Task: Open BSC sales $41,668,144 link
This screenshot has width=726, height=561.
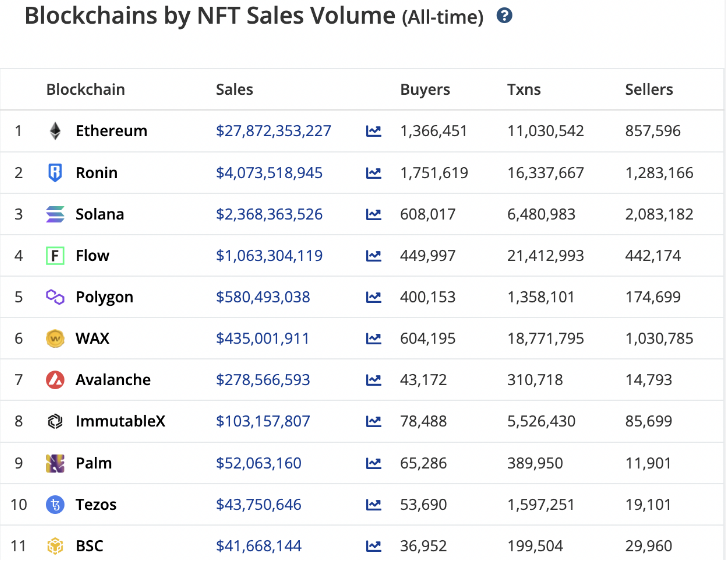Action: (x=258, y=546)
